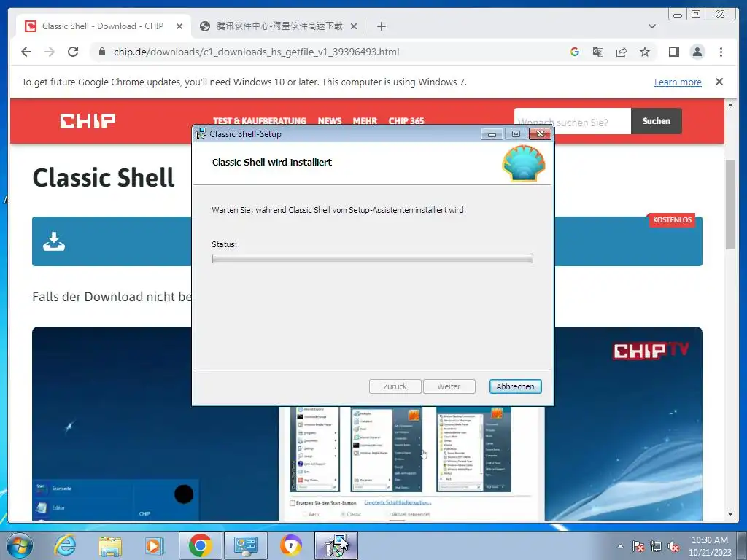Click the address bar URL
The width and height of the screenshot is (747, 560).
[256, 52]
